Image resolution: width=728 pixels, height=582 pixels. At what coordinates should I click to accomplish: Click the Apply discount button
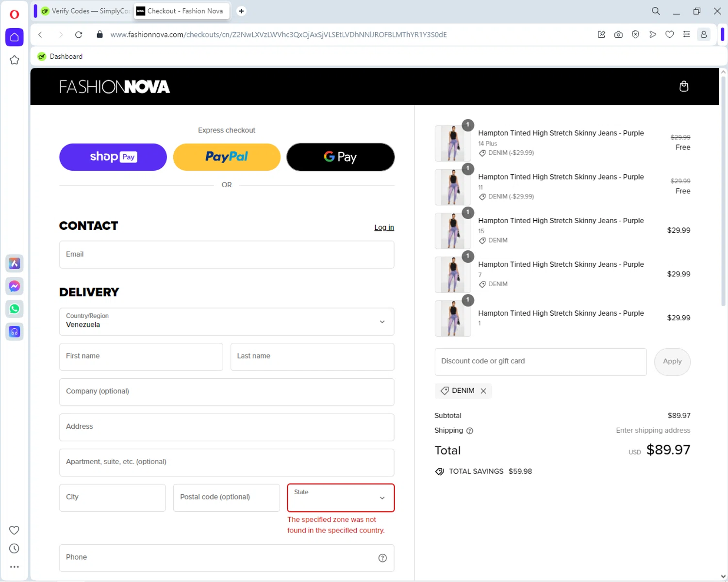coord(672,362)
